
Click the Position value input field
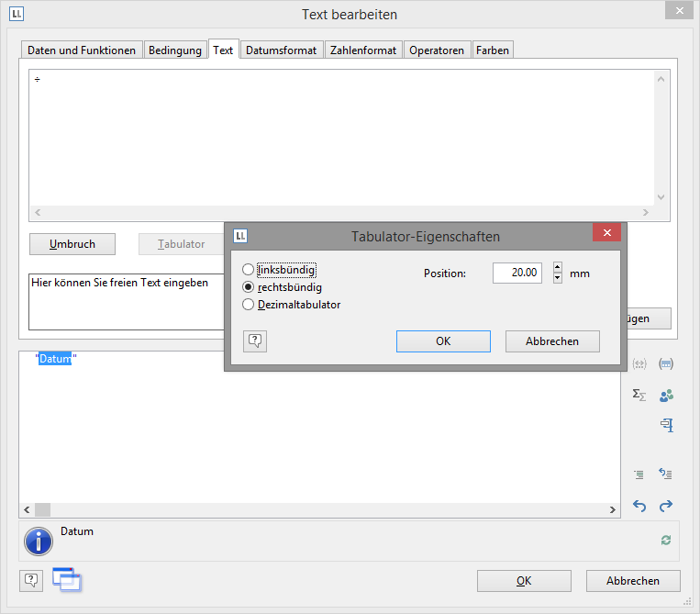[517, 274]
